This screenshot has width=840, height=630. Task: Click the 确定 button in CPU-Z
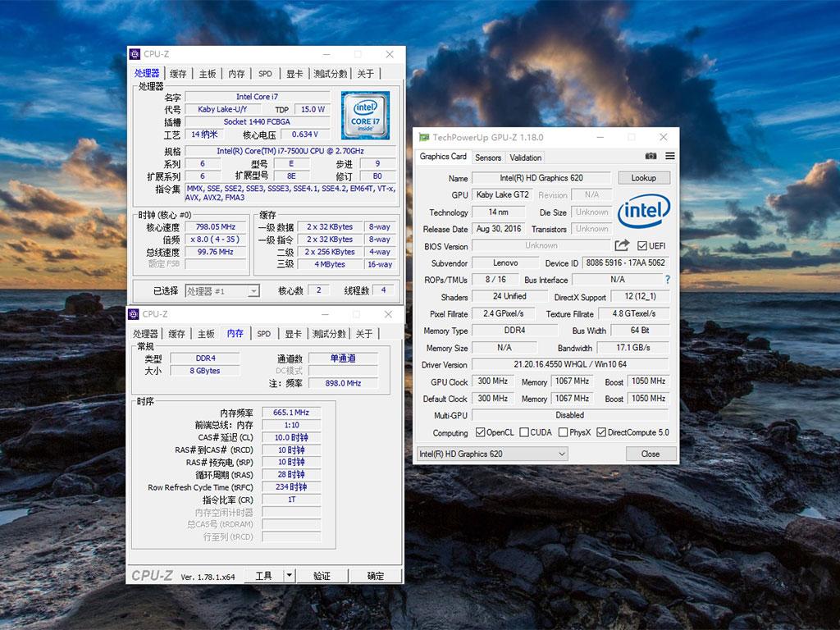pos(376,576)
